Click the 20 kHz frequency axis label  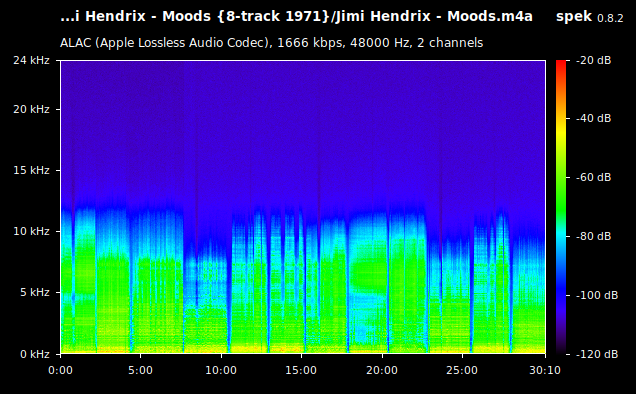[31, 110]
